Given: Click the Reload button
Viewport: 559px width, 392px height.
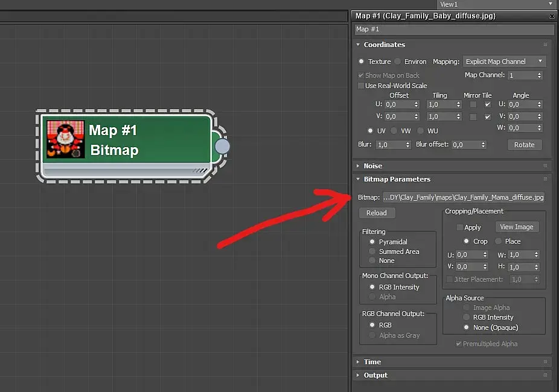Looking at the screenshot, I should pos(377,213).
